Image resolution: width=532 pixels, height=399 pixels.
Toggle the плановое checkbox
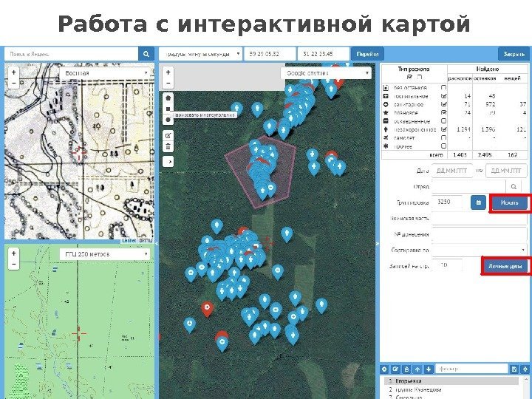[x=443, y=112]
